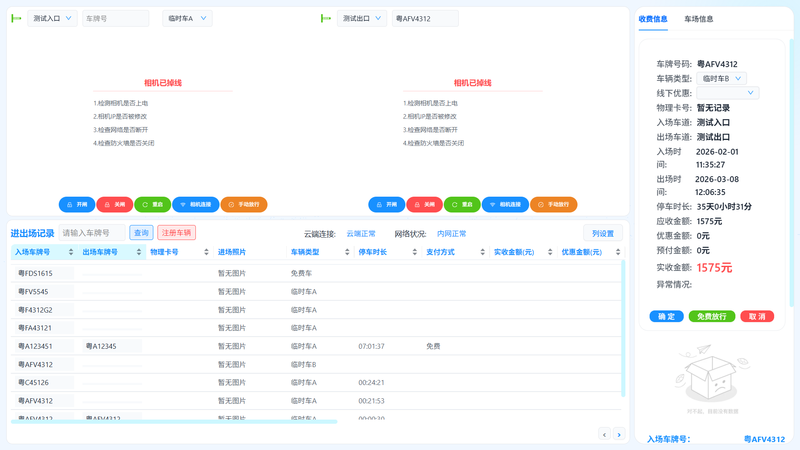Click the green gate icon beside 测试出口
This screenshot has width=800, height=450.
(326, 18)
